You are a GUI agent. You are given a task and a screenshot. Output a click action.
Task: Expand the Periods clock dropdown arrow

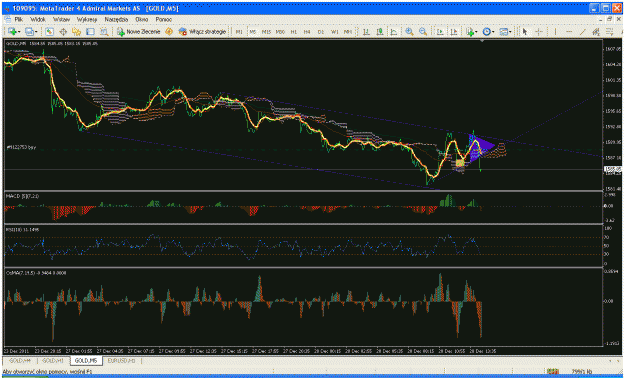493,32
